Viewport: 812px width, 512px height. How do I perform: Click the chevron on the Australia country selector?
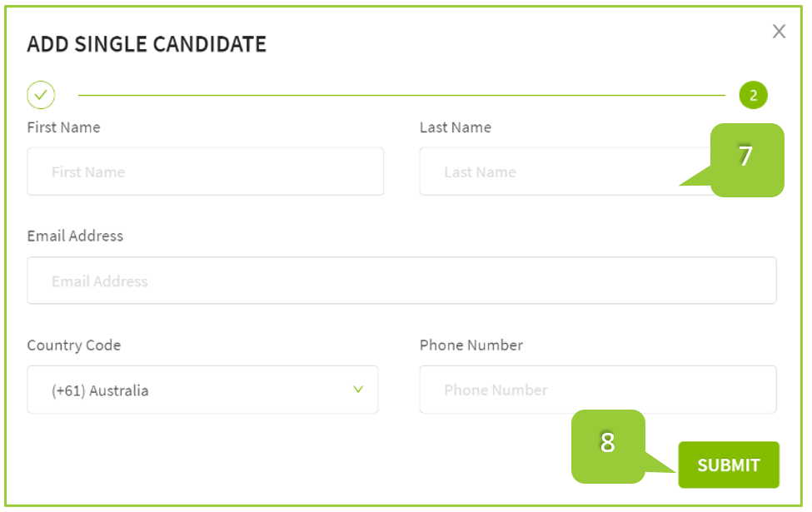point(358,389)
